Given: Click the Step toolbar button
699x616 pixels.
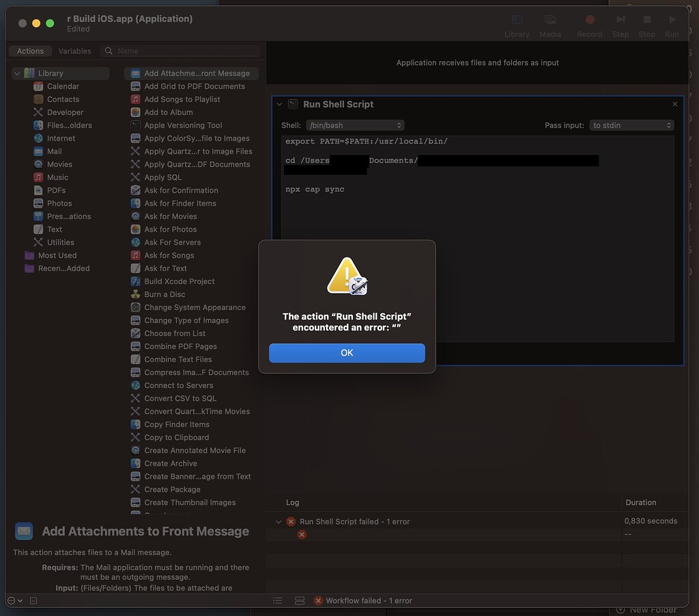Looking at the screenshot, I should 620,26.
